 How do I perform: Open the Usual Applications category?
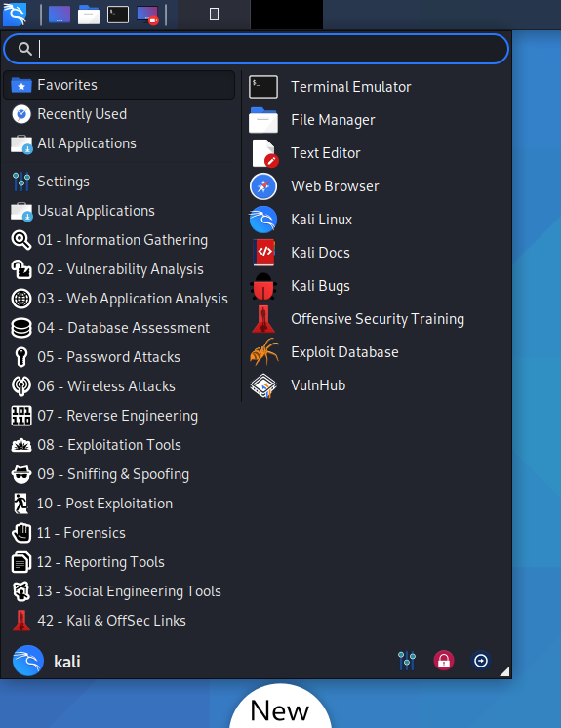coord(119,211)
